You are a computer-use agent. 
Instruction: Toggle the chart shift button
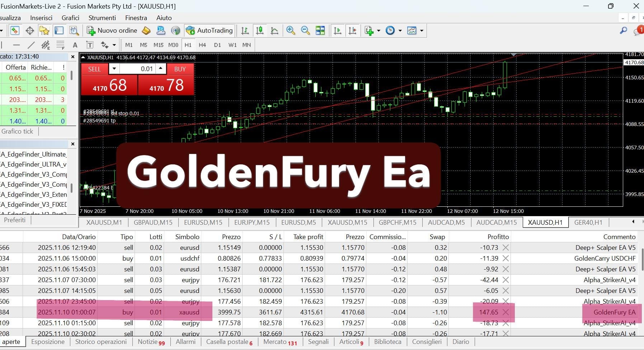coord(353,31)
